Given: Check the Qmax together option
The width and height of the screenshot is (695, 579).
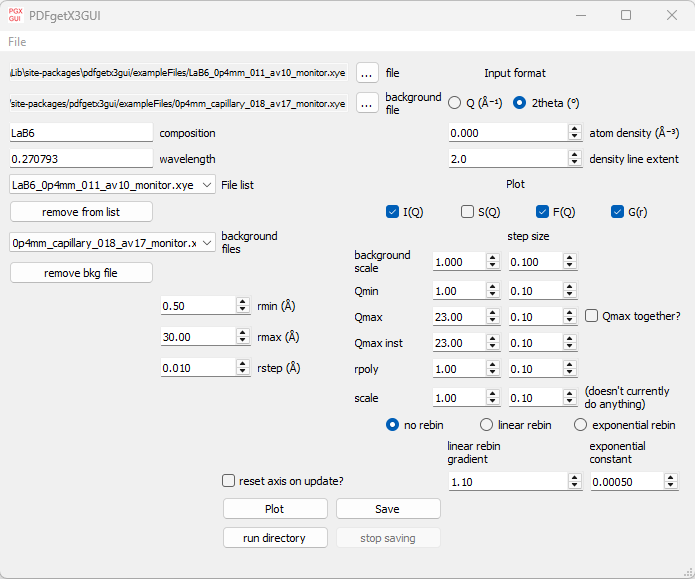Looking at the screenshot, I should click(x=591, y=316).
